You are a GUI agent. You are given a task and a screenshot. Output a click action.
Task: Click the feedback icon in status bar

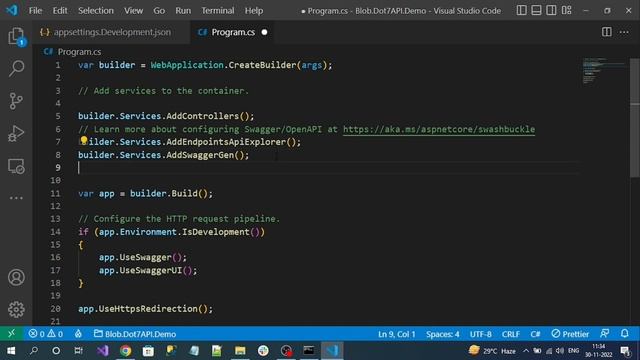604,333
